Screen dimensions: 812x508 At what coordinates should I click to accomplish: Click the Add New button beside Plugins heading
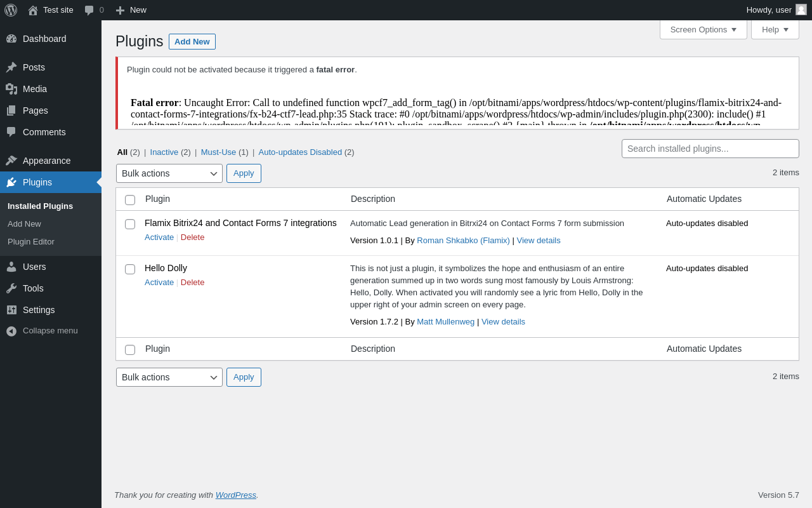click(192, 42)
